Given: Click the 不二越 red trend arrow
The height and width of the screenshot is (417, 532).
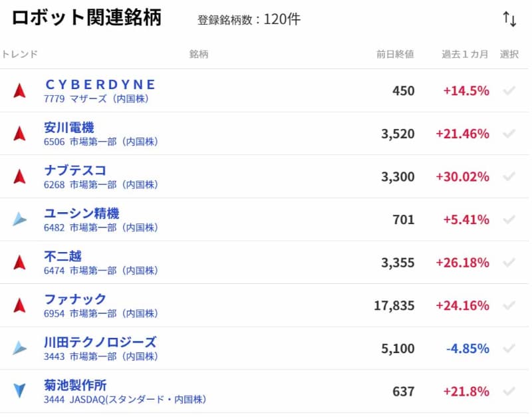Looking at the screenshot, I should tap(20, 262).
